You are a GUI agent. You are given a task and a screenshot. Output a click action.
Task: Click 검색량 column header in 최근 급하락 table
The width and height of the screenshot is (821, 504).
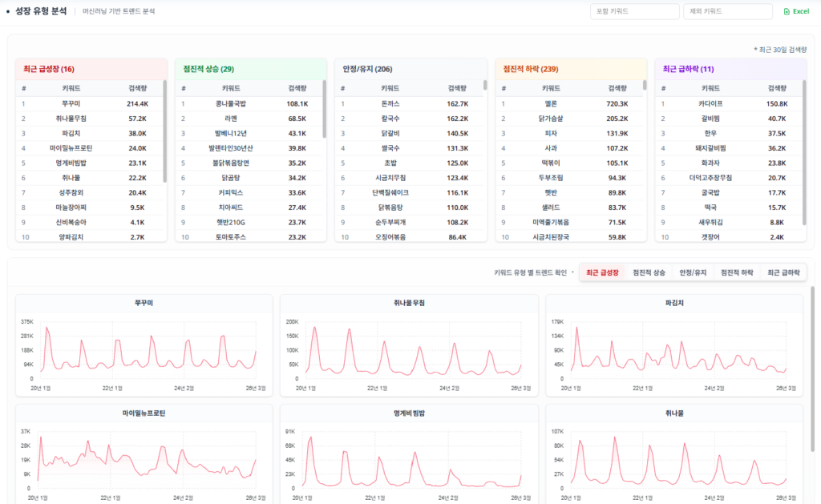pyautogui.click(x=777, y=88)
